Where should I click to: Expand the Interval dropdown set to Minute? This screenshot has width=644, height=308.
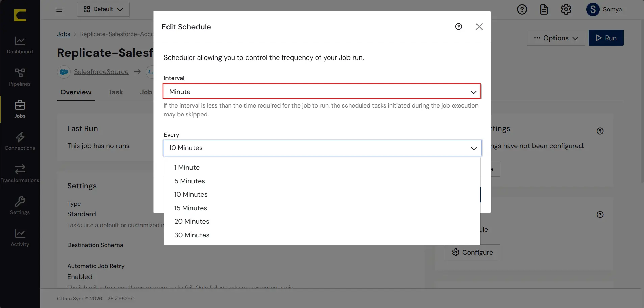(322, 92)
